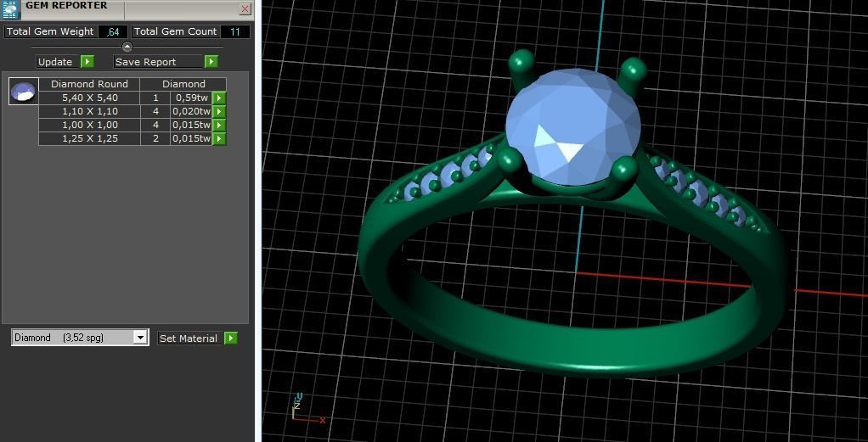Click the green arrow for 0,59tw row

click(220, 98)
